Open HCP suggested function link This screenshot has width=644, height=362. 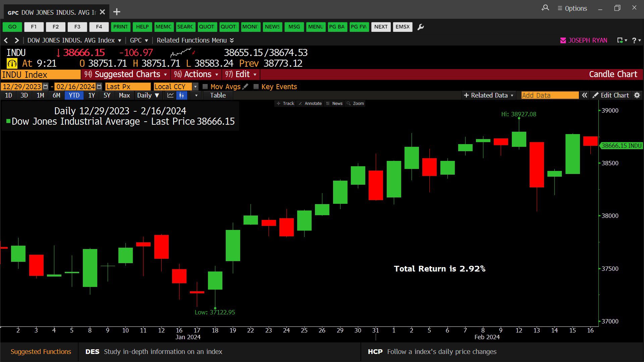click(x=432, y=352)
